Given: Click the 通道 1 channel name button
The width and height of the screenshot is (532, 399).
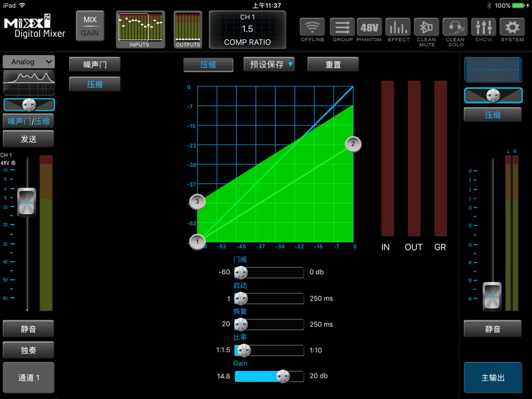Looking at the screenshot, I should coord(29,378).
